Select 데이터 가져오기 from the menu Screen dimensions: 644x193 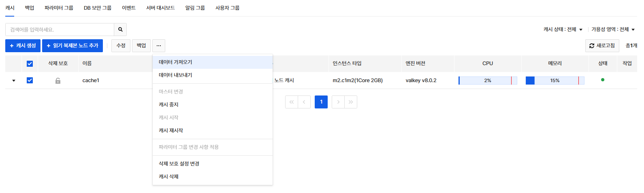pos(175,62)
